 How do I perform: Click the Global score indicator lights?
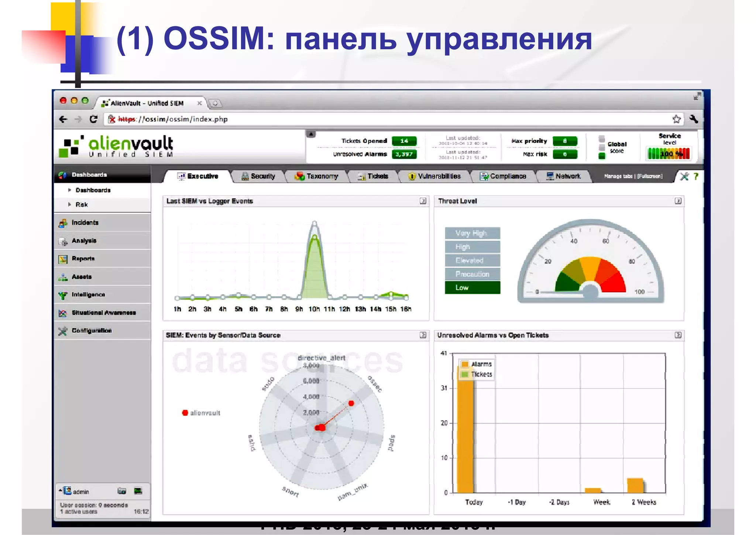602,147
